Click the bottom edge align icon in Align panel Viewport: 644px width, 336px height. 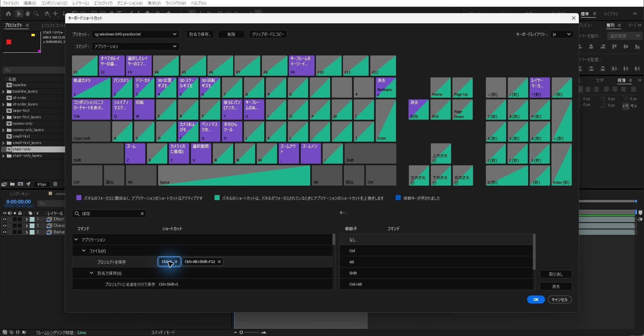click(x=637, y=47)
